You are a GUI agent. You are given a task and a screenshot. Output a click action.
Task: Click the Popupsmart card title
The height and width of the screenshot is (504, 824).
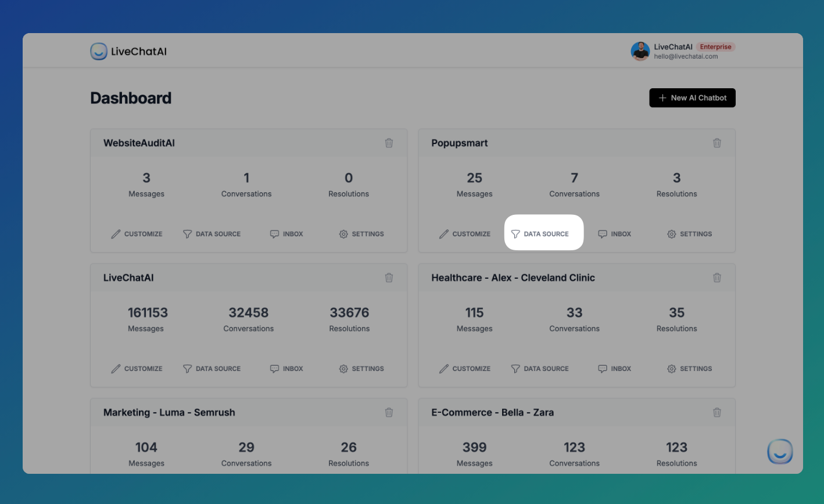460,143
